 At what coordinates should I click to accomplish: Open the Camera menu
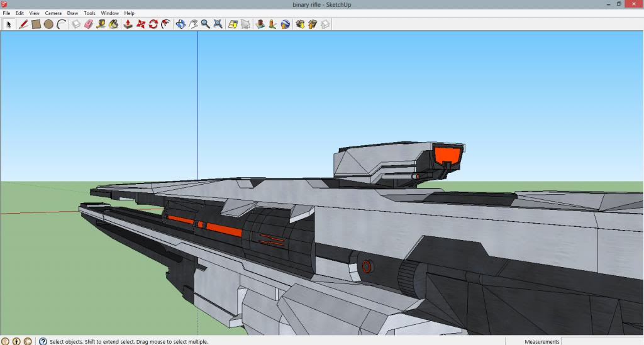click(x=53, y=13)
